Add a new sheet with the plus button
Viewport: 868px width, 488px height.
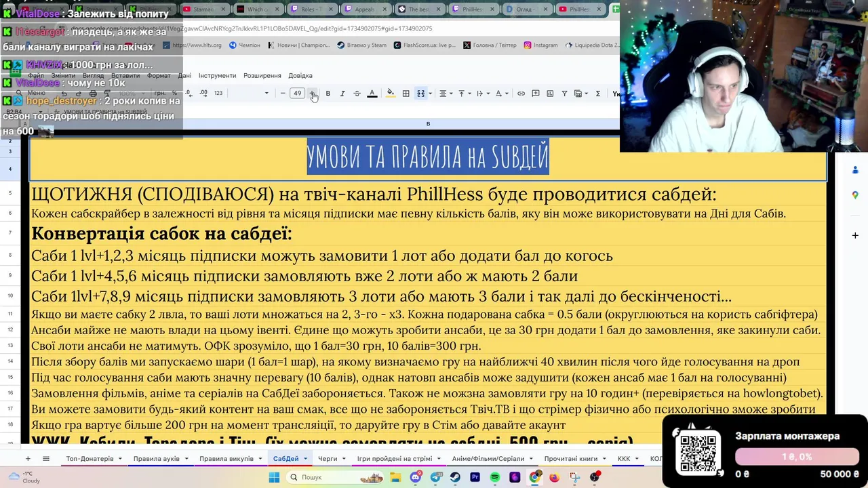28,459
